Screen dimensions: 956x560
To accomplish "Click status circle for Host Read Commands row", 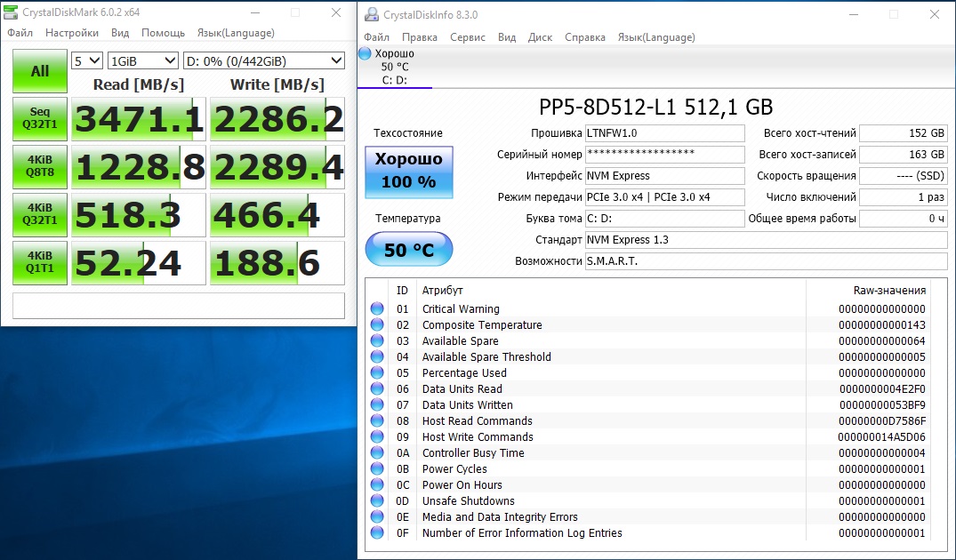I will (x=377, y=420).
